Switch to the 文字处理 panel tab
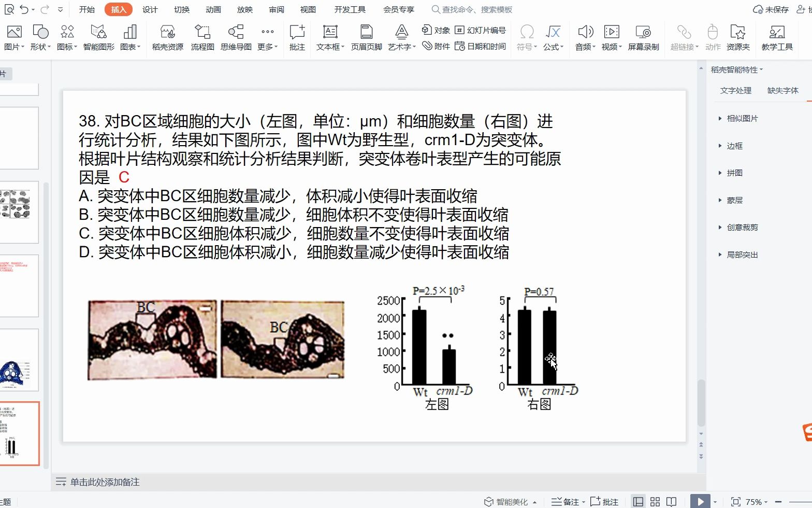Screen dimensions: 812x508 [735, 90]
